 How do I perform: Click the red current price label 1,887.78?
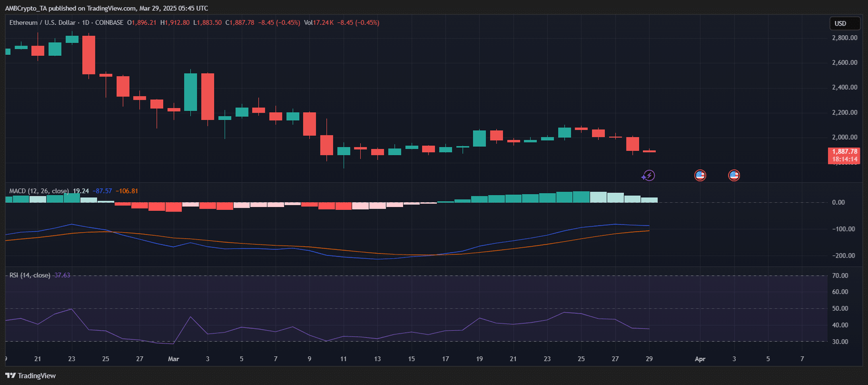pos(844,155)
